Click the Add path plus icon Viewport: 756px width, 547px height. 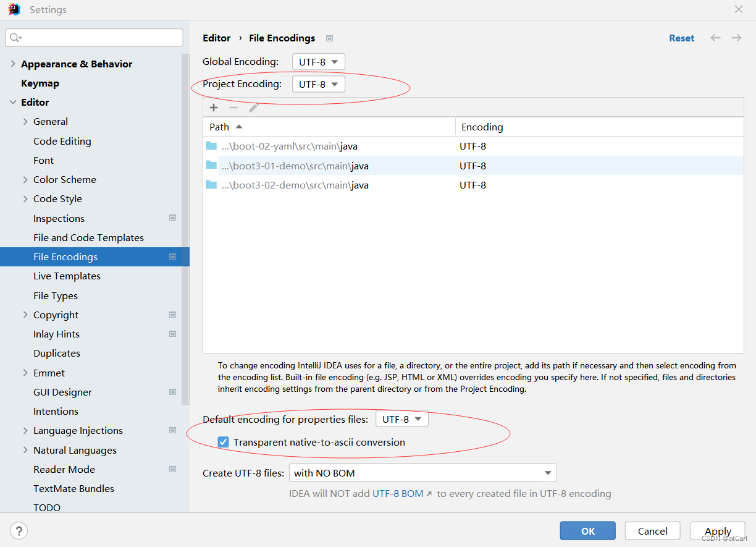[214, 108]
